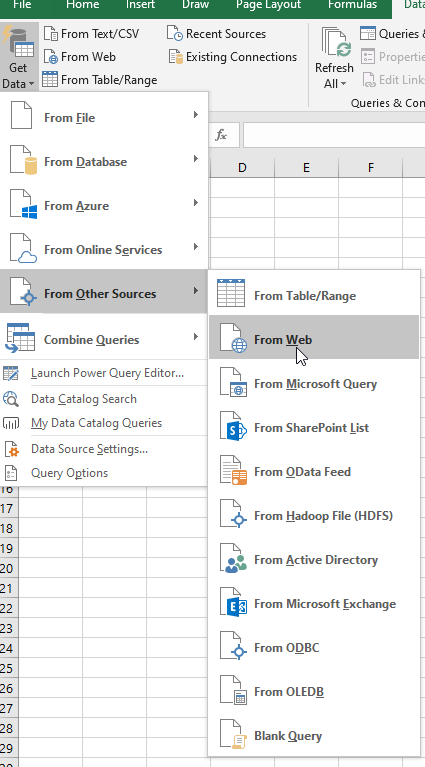Click the Combine Queries tables icon
425x767 pixels.
21,338
